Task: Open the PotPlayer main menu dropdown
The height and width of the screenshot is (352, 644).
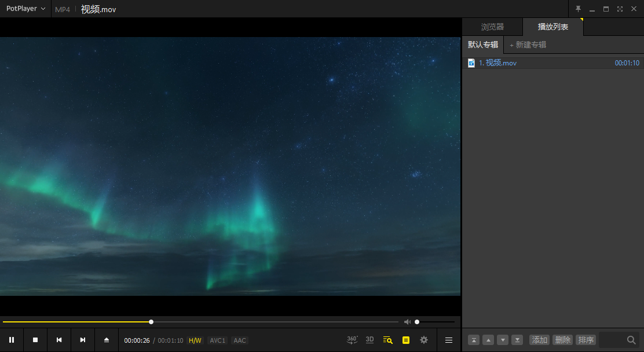Action: [25, 9]
